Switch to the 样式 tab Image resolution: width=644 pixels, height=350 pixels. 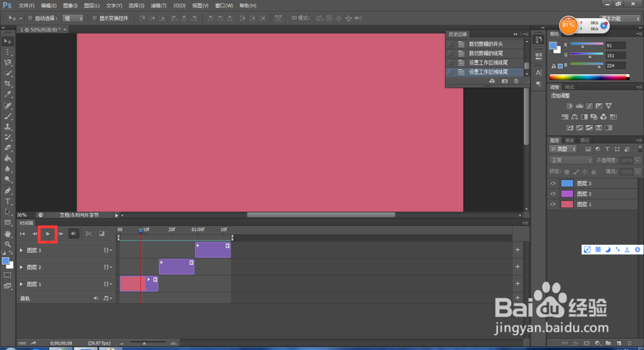[569, 87]
